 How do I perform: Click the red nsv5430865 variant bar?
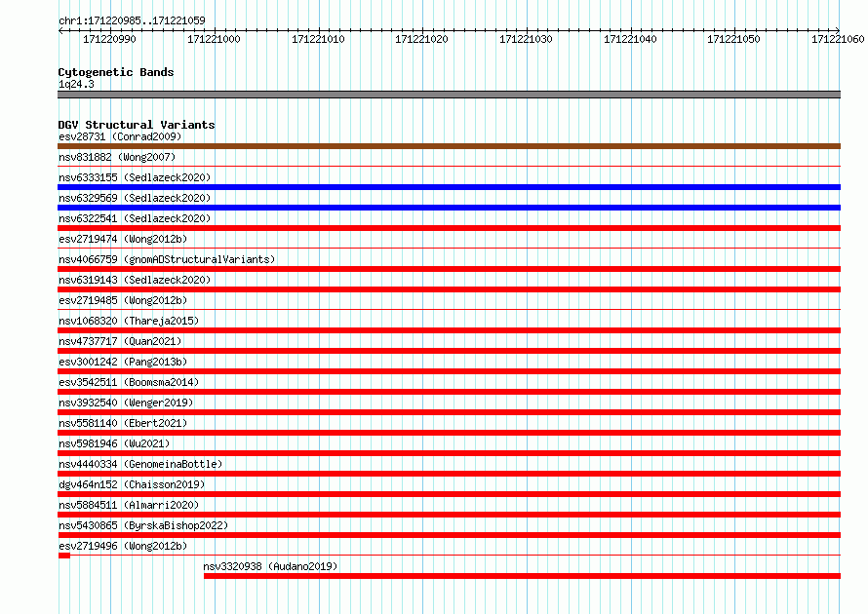coord(449,535)
